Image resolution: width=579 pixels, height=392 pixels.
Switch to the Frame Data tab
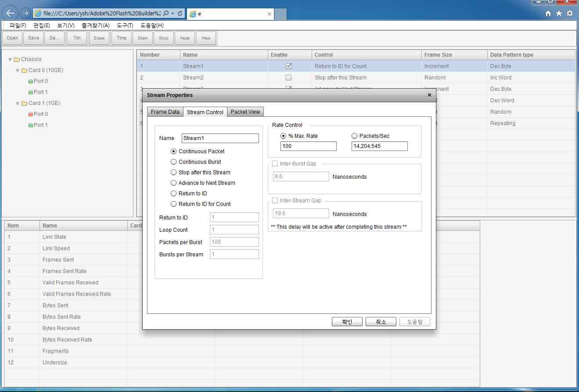[165, 112]
